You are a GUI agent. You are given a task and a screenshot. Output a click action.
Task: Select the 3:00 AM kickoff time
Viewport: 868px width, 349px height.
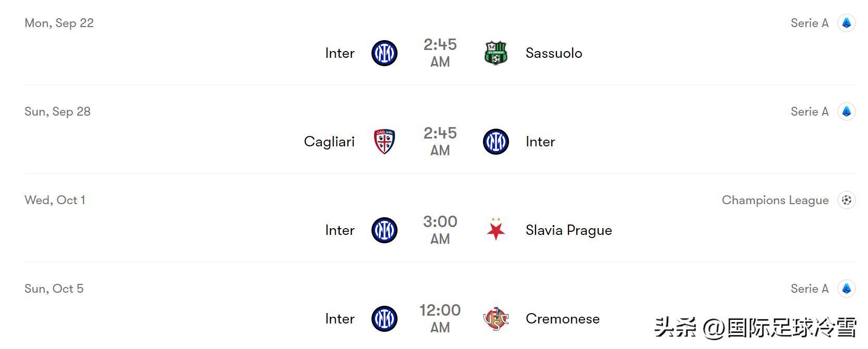pos(440,230)
